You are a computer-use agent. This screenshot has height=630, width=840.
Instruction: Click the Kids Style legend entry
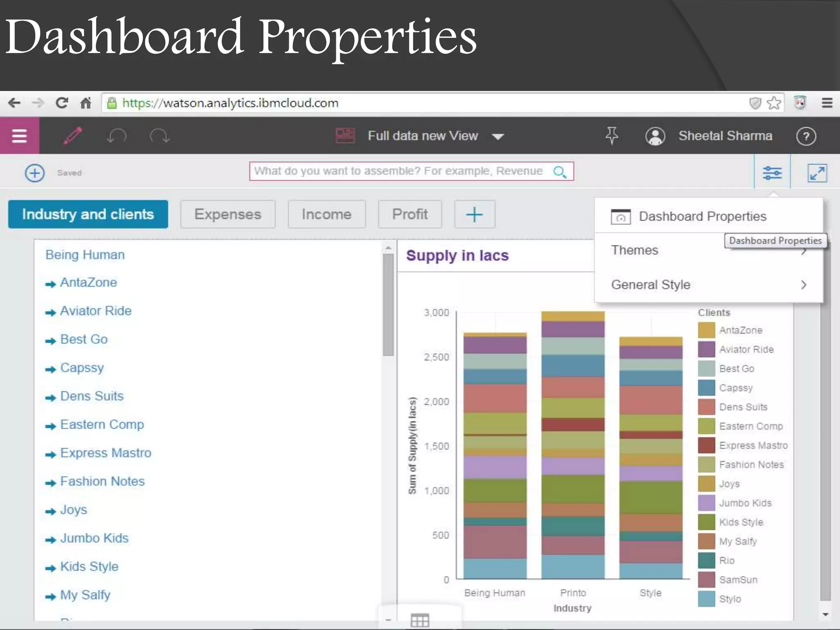click(731, 522)
